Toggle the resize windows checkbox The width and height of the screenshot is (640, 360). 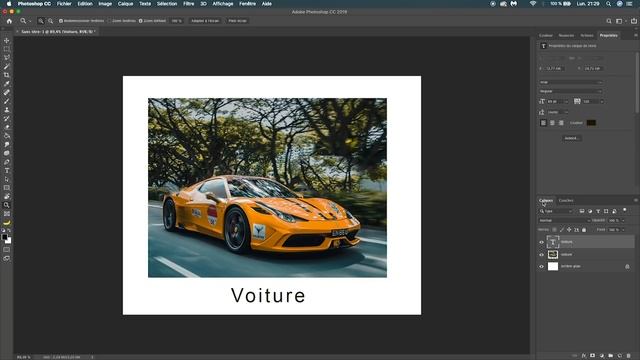tap(61, 21)
